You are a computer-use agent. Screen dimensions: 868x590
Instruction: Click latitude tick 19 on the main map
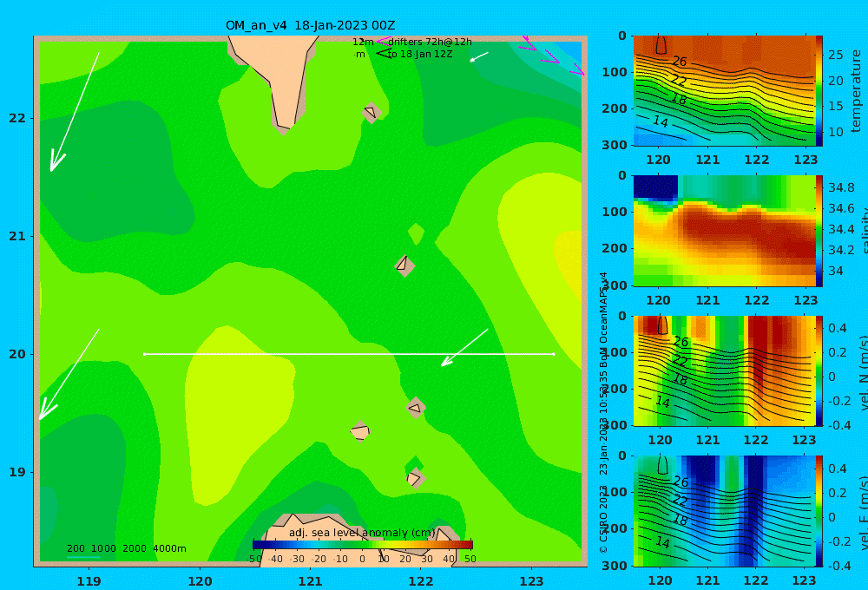tap(17, 472)
